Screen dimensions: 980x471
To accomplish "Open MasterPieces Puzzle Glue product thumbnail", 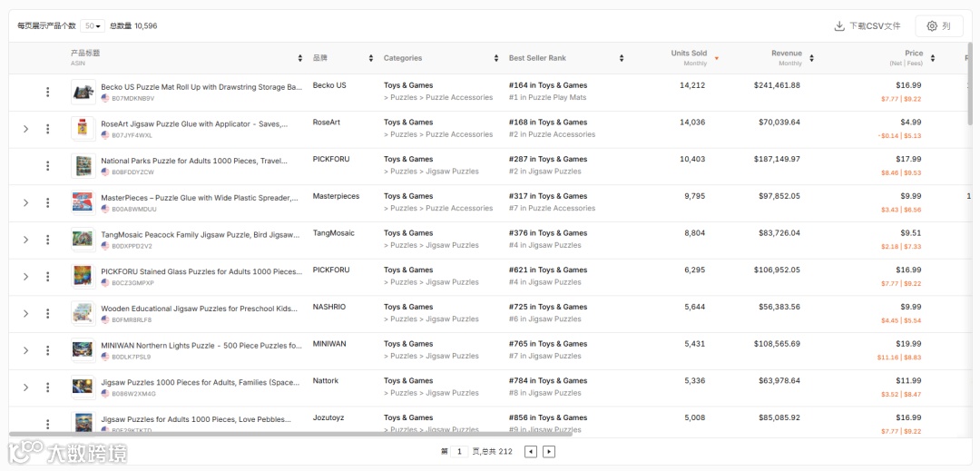I will pos(83,202).
